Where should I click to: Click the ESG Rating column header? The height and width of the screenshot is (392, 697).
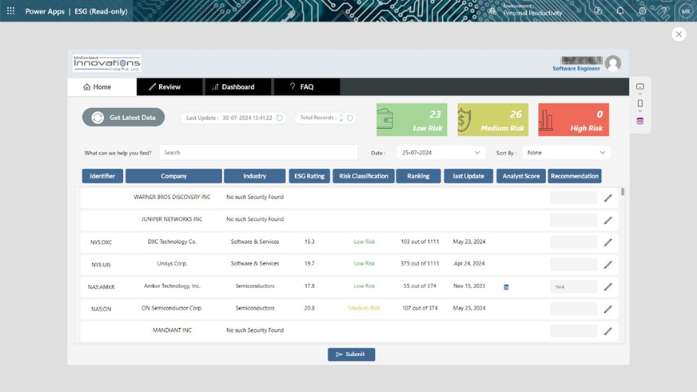[x=309, y=176]
